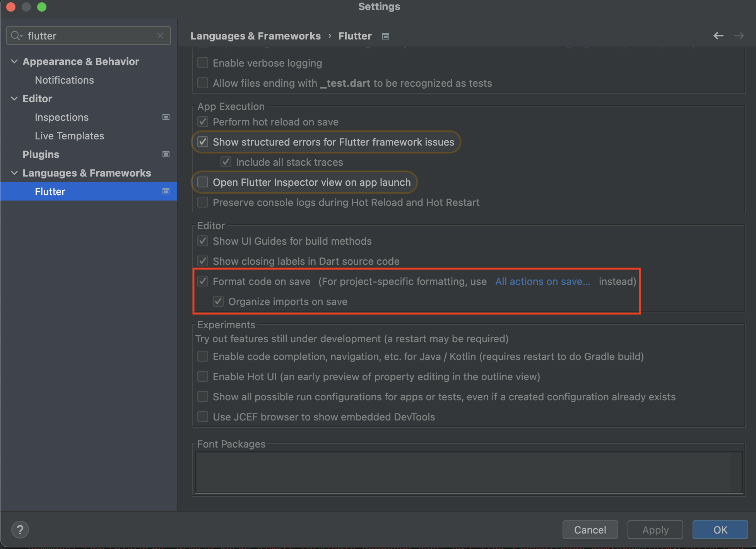The image size is (756, 549).
Task: Click project-level icon on Plugins row
Action: tap(166, 154)
